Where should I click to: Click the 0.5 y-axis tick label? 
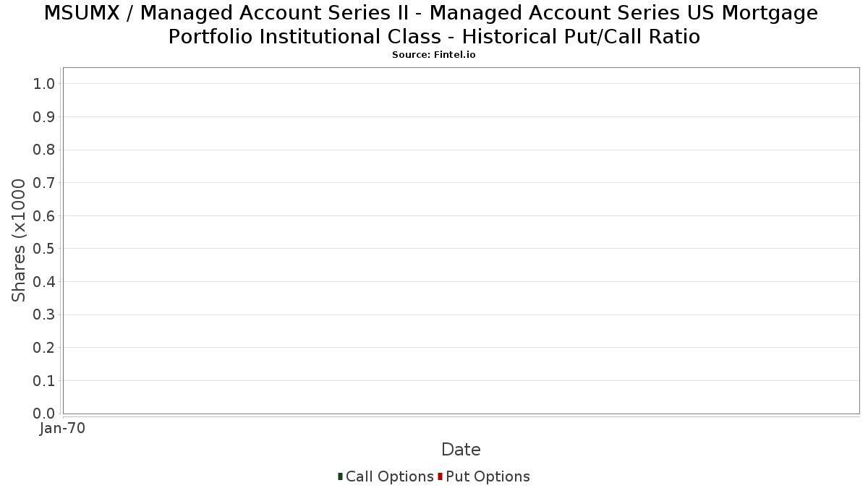coord(44,249)
